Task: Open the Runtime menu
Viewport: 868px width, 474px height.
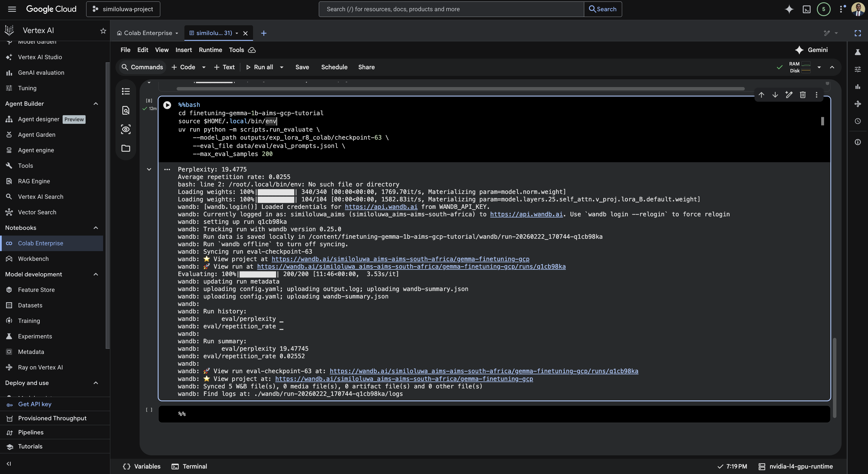Action: click(210, 50)
